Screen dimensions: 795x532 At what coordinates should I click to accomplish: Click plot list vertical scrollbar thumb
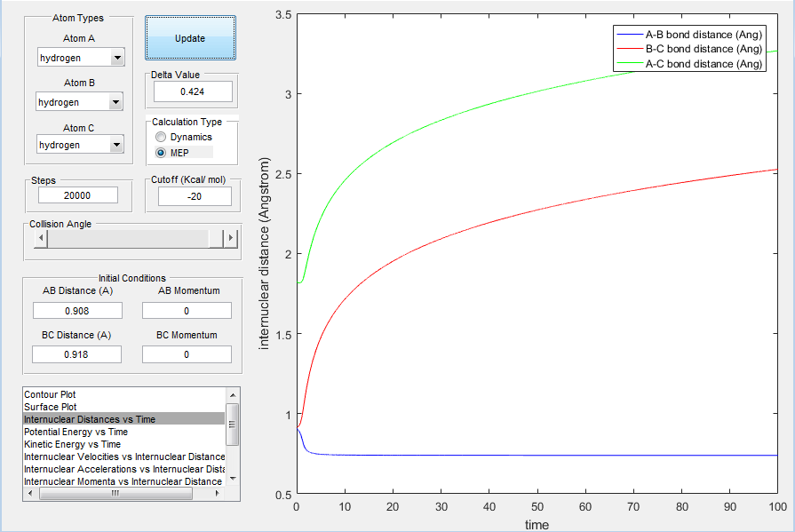click(233, 425)
